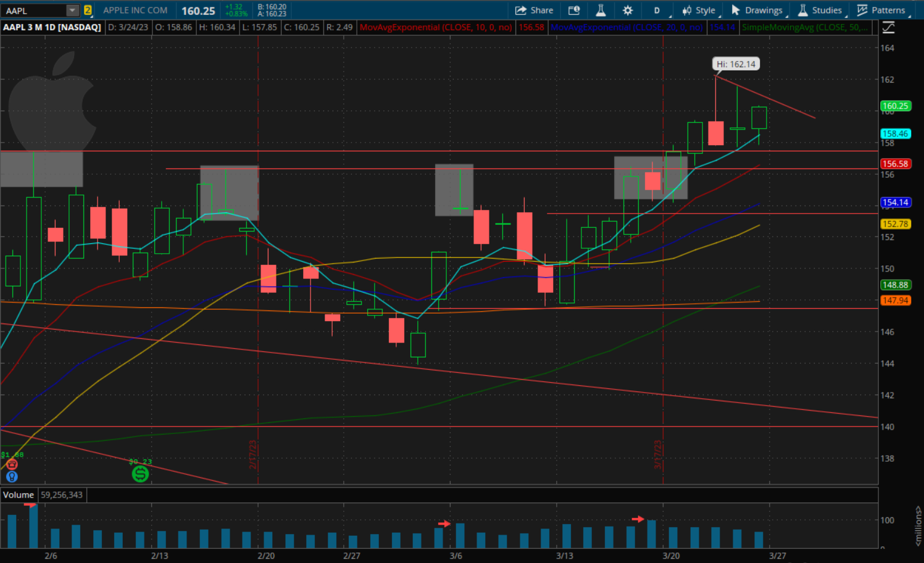This screenshot has width=924, height=563.
Task: Click the 2/17/23 expiration dashed line marker
Action: click(253, 454)
